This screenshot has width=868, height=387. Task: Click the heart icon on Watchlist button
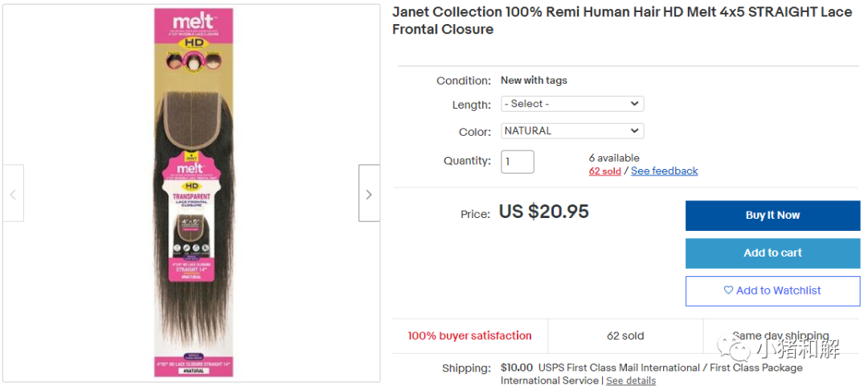click(x=728, y=290)
